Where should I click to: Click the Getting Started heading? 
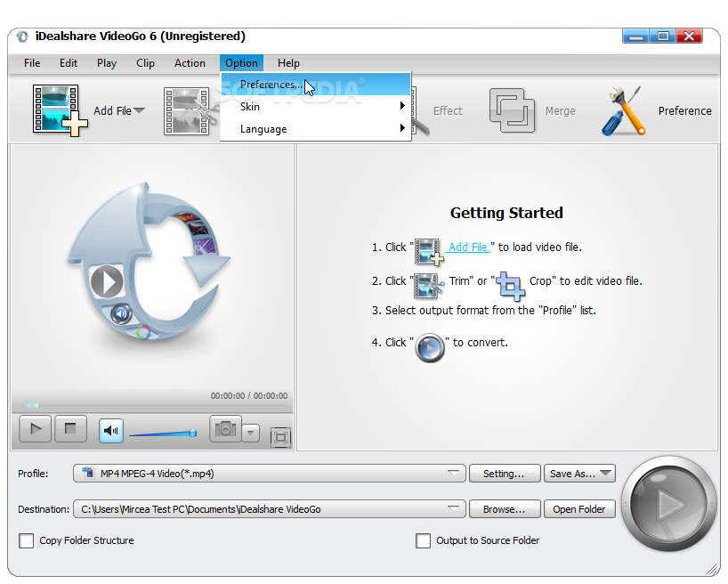506,213
